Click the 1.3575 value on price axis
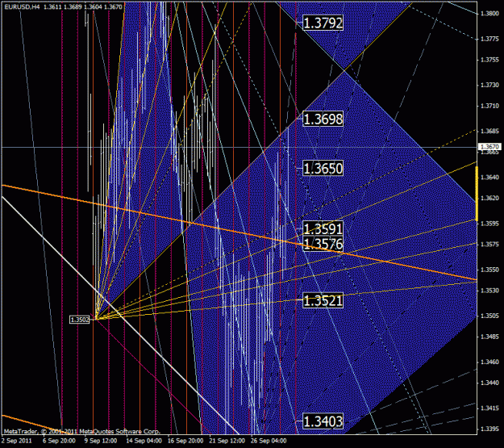The height and width of the screenshot is (448, 504). tap(489, 245)
